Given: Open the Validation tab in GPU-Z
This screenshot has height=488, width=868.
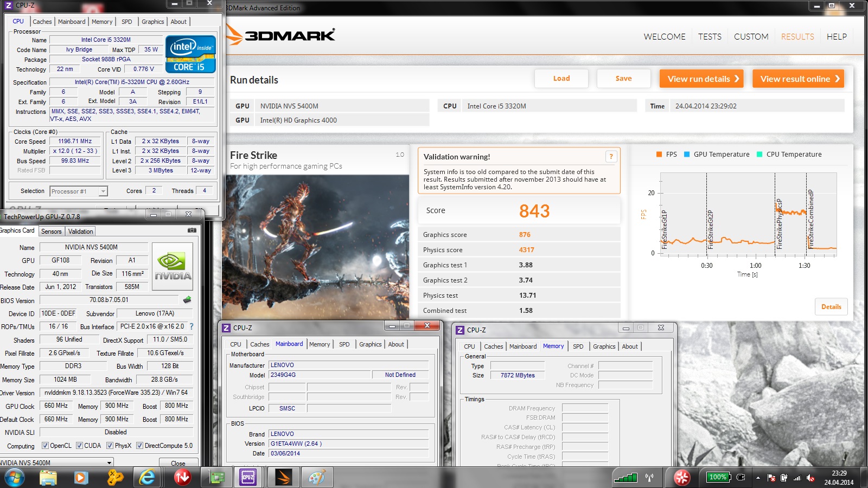Looking at the screenshot, I should (x=80, y=232).
